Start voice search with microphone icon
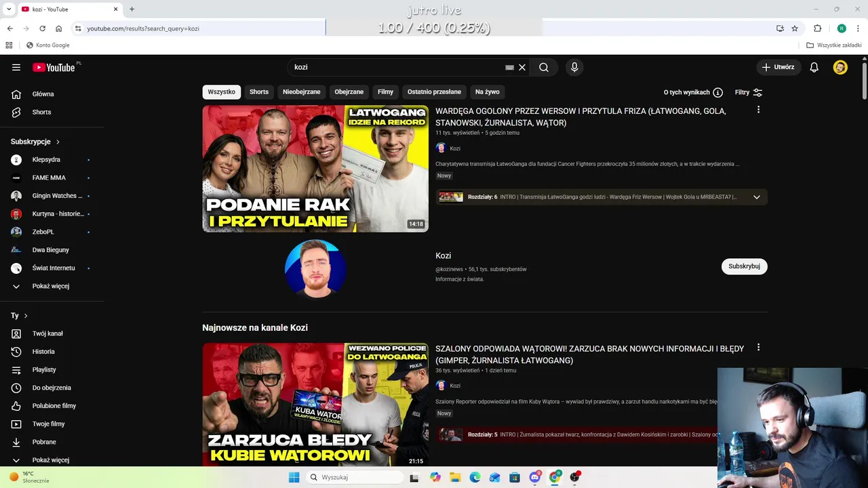Image resolution: width=868 pixels, height=488 pixels. (574, 67)
